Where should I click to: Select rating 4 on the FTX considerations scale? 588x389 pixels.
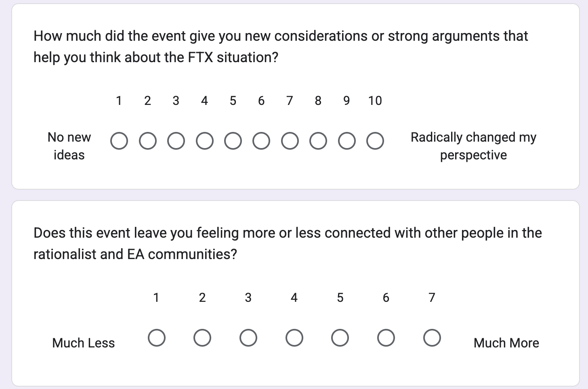pos(204,140)
